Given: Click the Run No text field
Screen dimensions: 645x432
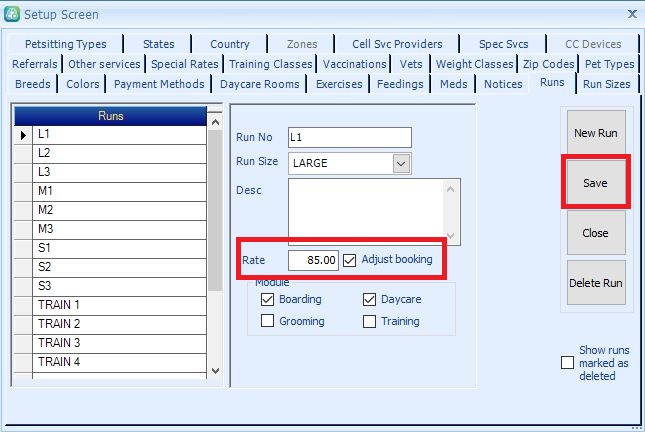Looking at the screenshot, I should 349,138.
